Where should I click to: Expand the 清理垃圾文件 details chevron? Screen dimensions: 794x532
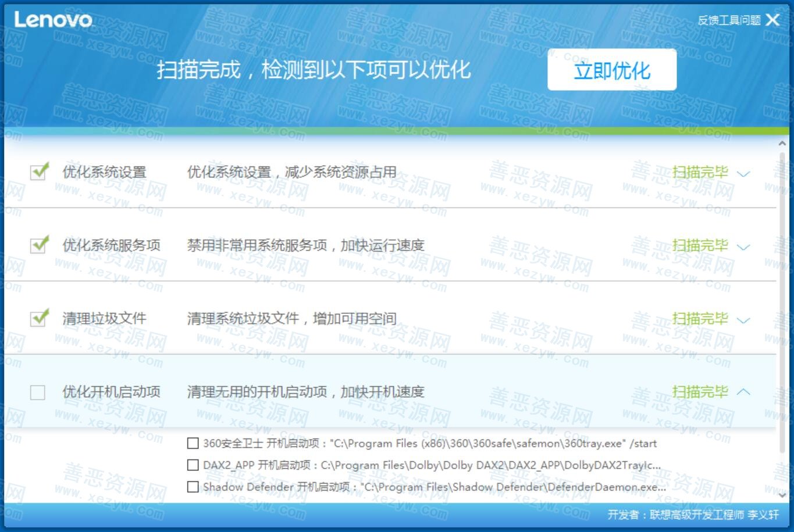pyautogui.click(x=743, y=320)
